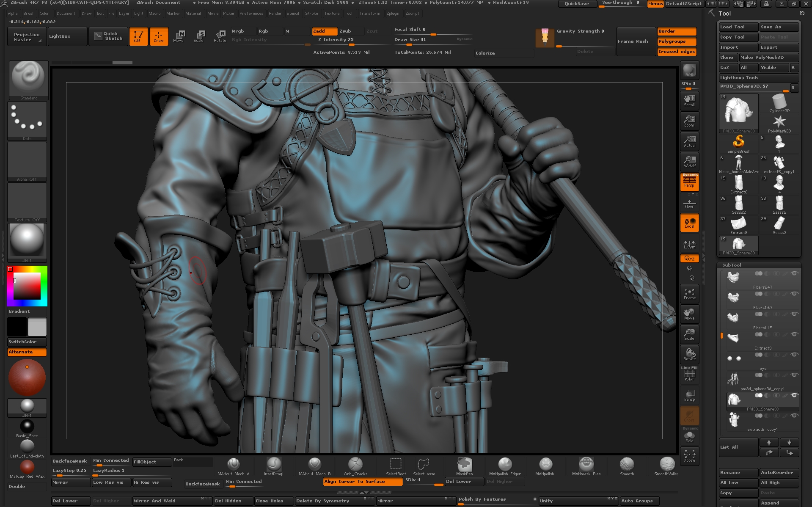
Task: Click the AutoReorder button
Action: [x=779, y=473]
